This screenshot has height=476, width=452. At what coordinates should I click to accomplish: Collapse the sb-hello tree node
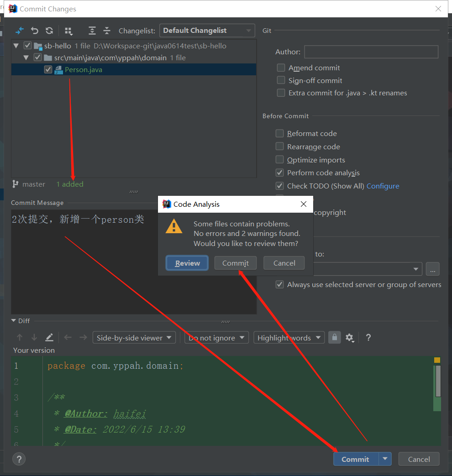click(x=16, y=46)
